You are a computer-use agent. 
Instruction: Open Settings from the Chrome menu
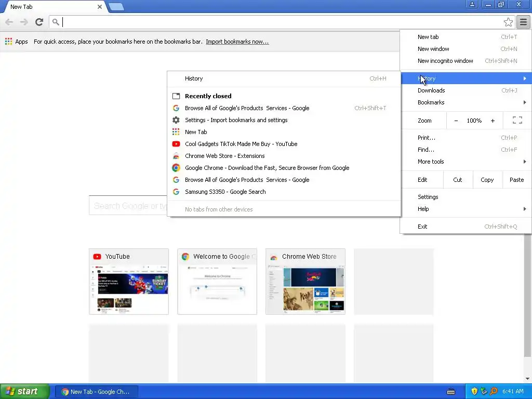[x=465, y=197]
